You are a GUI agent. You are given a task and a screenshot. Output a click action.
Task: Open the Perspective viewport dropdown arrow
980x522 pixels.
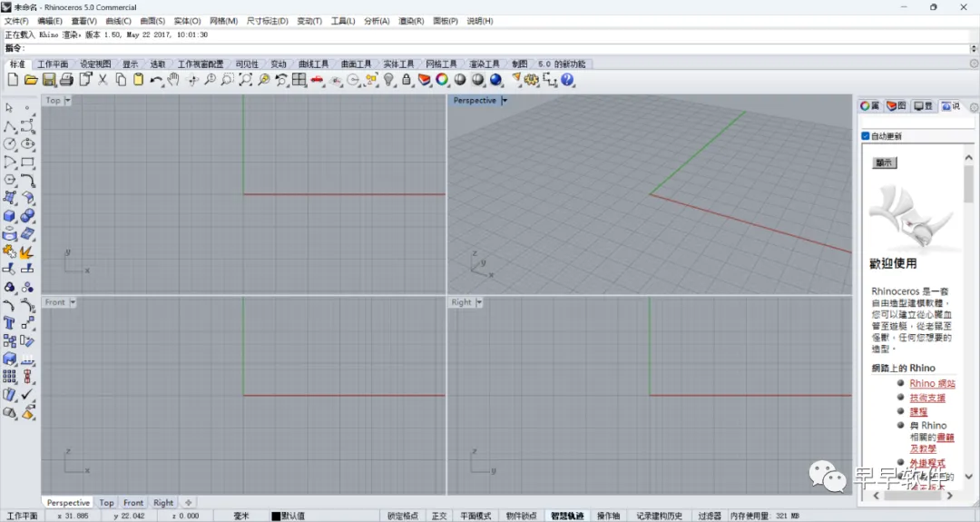click(505, 101)
